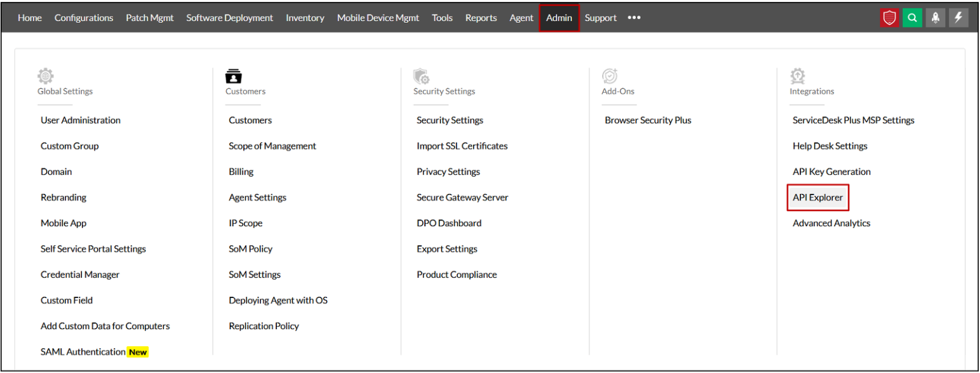Open the Admin tab
The width and height of the screenshot is (980, 373).
point(559,18)
